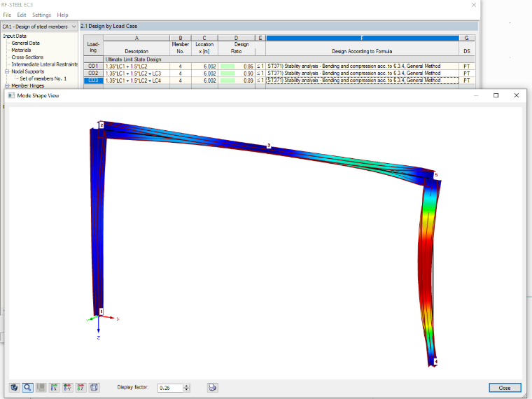This screenshot has height=399, width=532.
Task: Click the print graphic icon
Action: [212, 388]
